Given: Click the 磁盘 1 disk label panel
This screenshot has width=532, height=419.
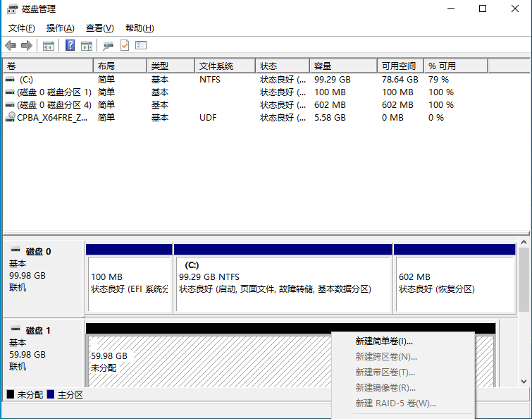Looking at the screenshot, I should tap(44, 353).
